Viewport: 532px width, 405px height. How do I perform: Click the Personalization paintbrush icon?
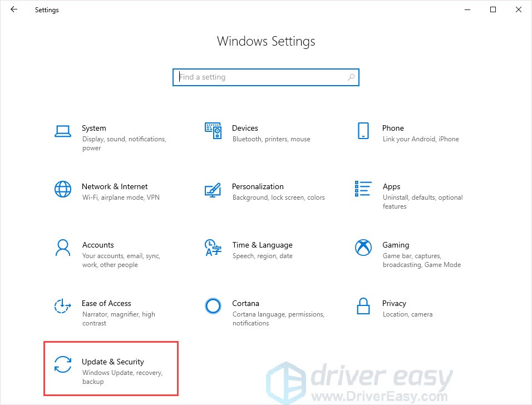click(x=213, y=189)
